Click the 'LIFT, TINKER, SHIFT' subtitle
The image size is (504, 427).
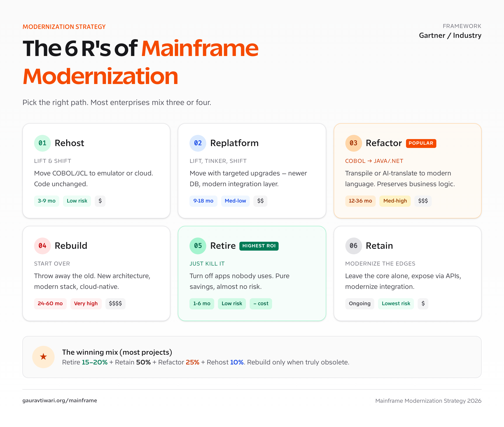218,161
